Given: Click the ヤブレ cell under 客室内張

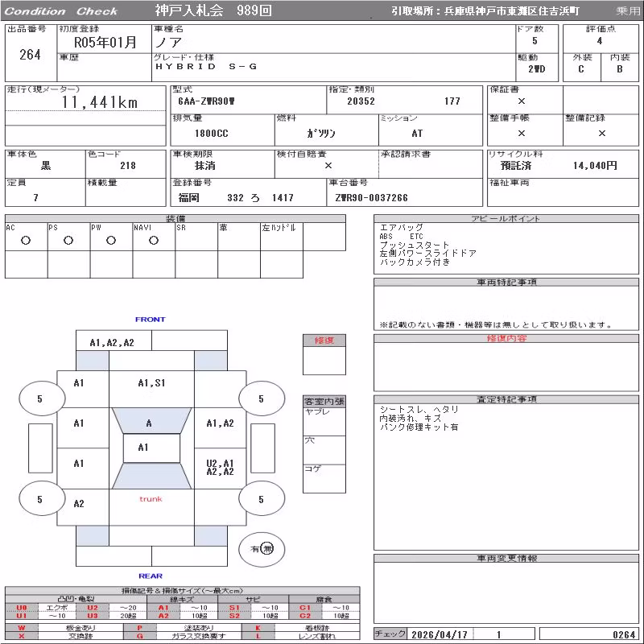Looking at the screenshot, I should click(x=324, y=421).
